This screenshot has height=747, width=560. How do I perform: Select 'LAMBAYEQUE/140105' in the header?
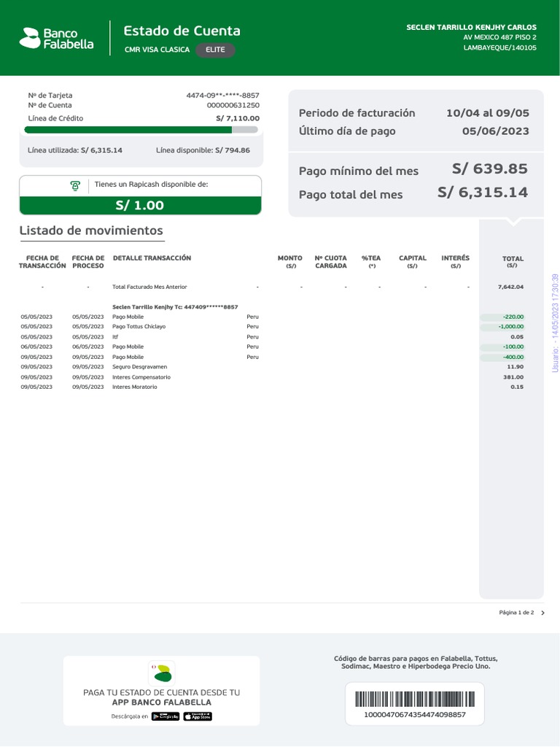500,47
